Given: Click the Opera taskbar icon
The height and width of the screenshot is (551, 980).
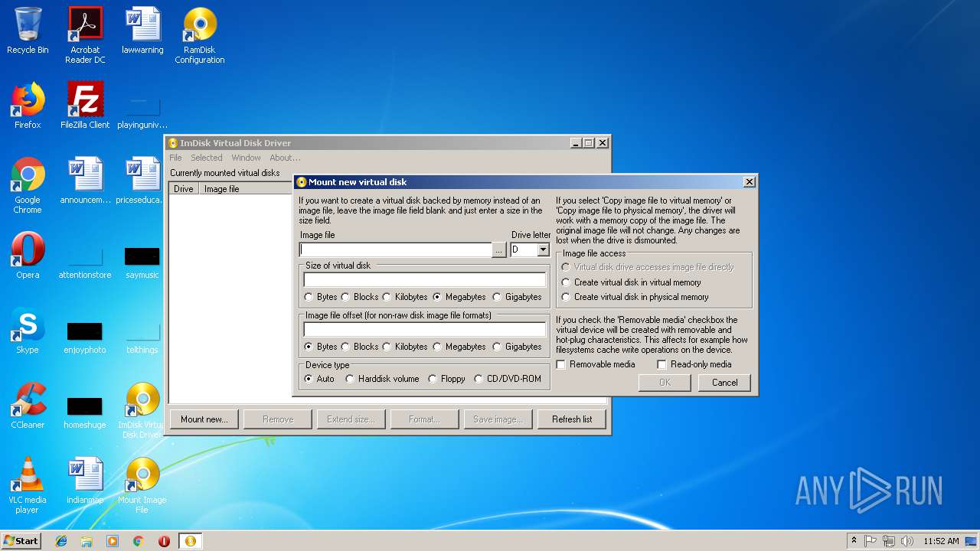Looking at the screenshot, I should click(x=164, y=541).
